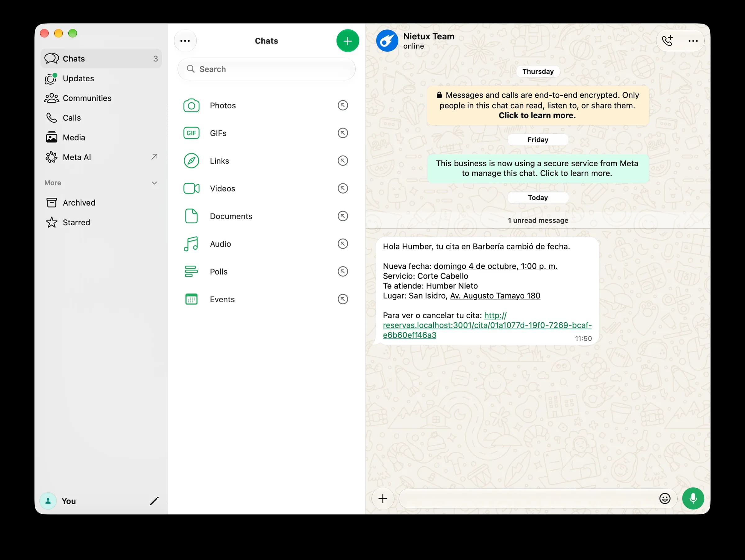Open your profile avatar labeled You
Screen dimensions: 745x560
(48, 501)
